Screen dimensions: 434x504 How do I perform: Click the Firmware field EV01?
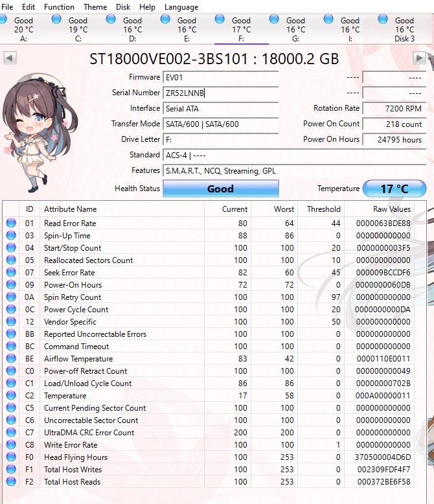[220, 78]
